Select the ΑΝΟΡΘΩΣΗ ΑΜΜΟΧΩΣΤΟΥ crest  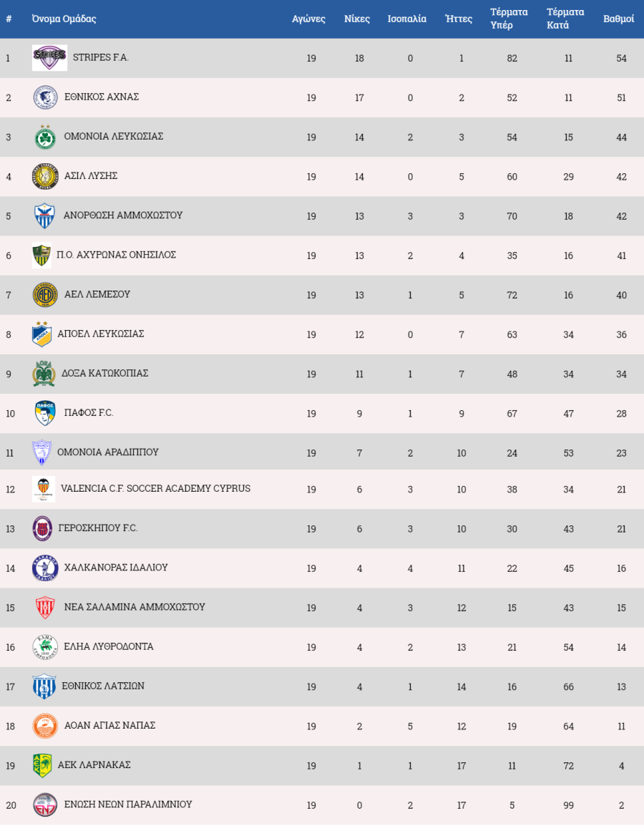click(45, 216)
